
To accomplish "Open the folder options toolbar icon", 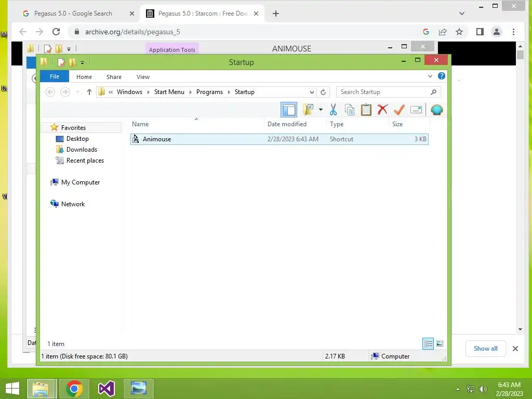I will tap(308, 110).
